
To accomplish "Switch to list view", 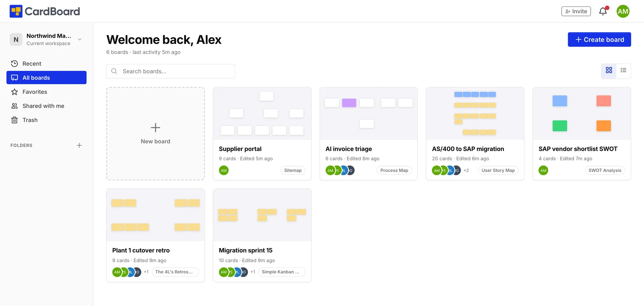I will [x=624, y=71].
